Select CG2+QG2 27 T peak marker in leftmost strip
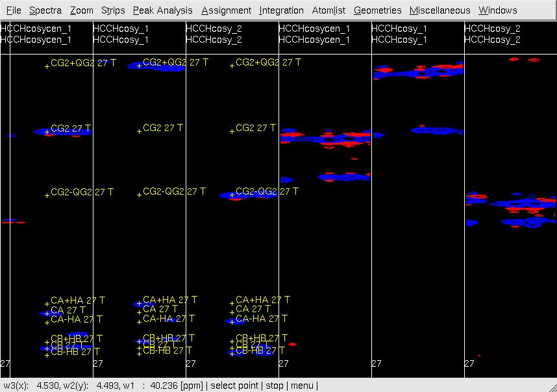This screenshot has width=557, height=392. (x=47, y=66)
